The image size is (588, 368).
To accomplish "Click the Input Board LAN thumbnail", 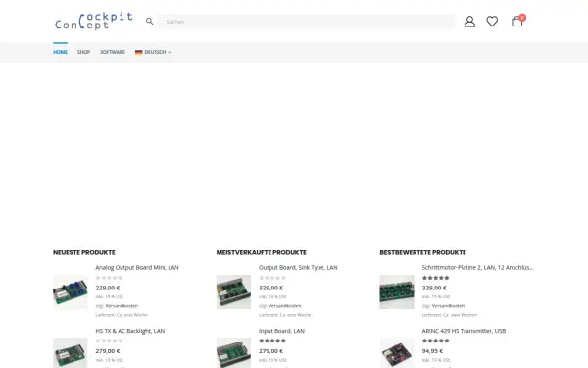I will tap(233, 352).
